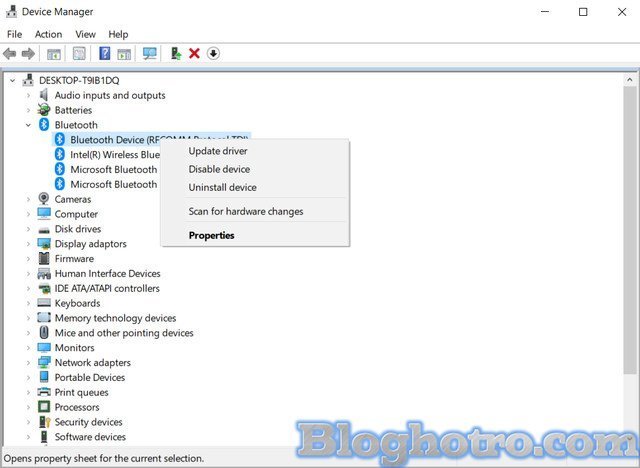Choose Properties from the context menu
Viewport: 640px width, 468px height.
point(255,235)
